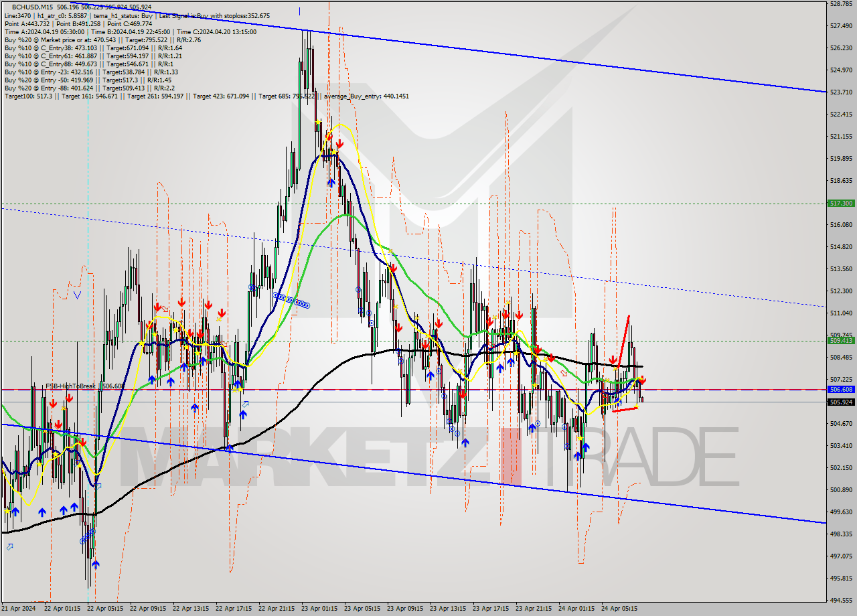Image resolution: width=857 pixels, height=616 pixels.
Task: Click the 22 Apr 13:15 time label
Action: click(191, 609)
